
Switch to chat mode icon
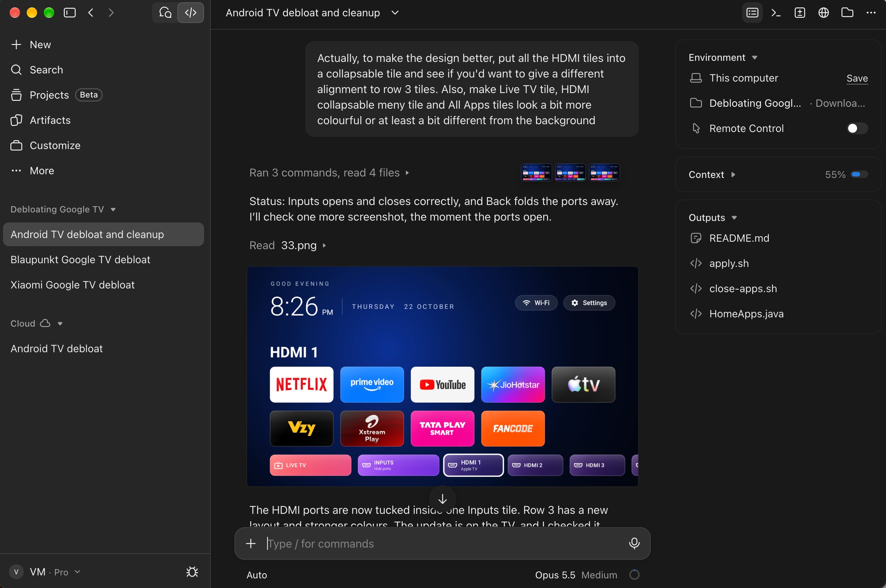pos(165,13)
